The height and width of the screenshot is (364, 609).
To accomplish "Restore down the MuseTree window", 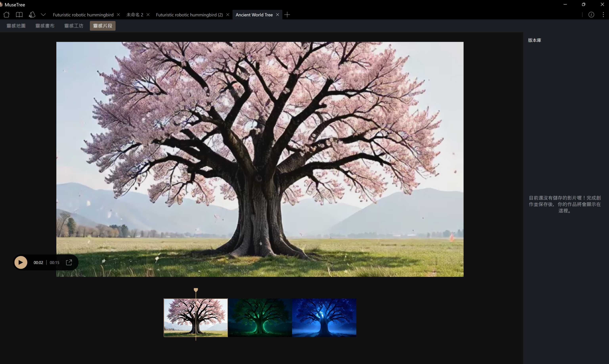I will coord(584,4).
